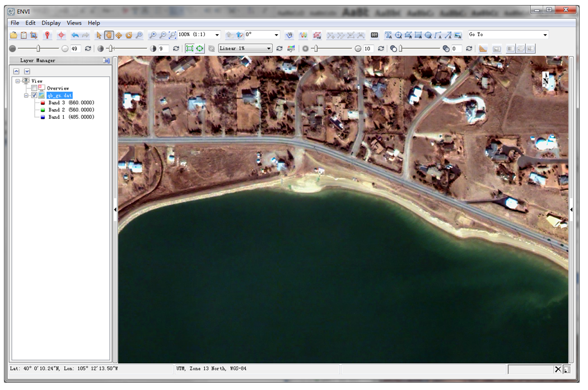Select the Text Annotation tool
Viewport: 588px width, 390px height.
388,35
